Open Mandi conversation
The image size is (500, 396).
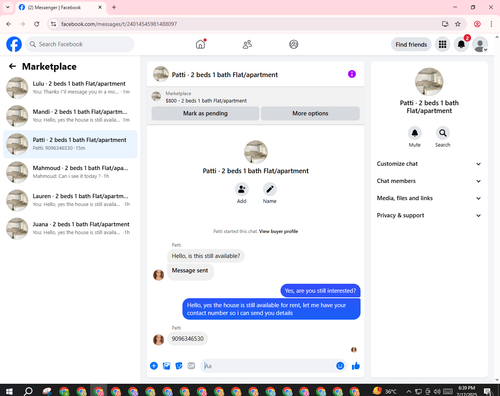[70, 116]
